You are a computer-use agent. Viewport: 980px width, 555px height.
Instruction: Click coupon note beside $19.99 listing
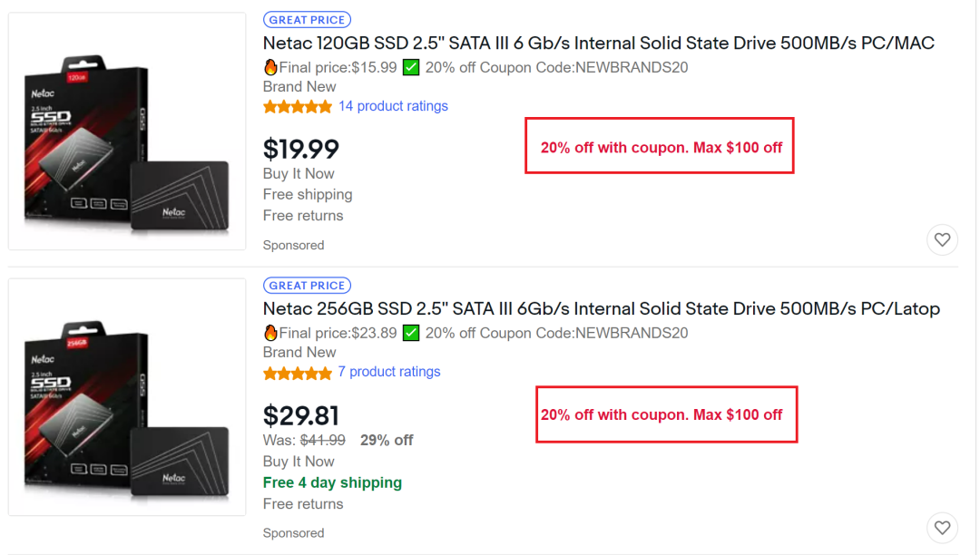click(x=661, y=147)
